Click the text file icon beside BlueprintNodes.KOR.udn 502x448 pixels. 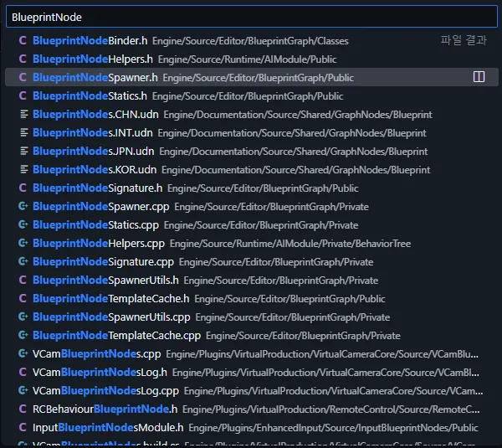24,169
